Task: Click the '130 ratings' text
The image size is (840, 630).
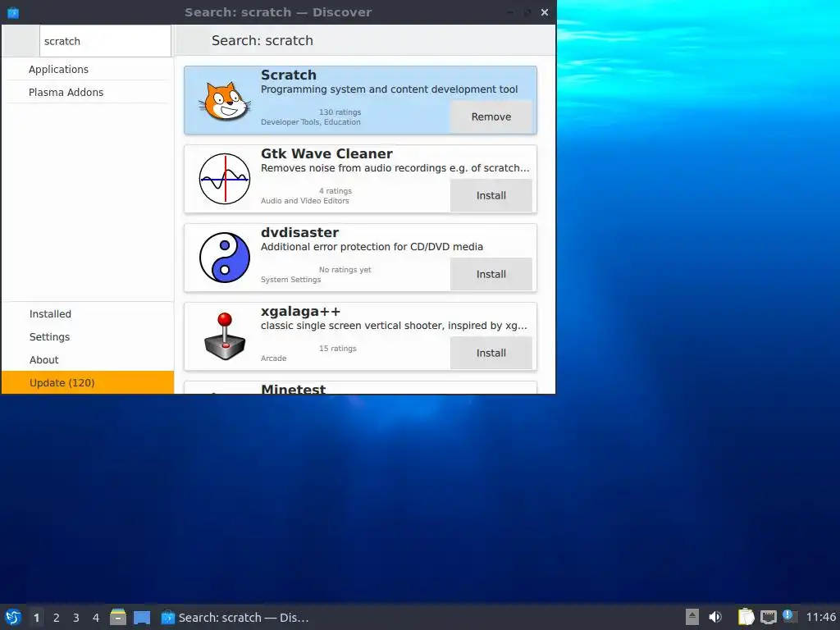Action: [x=340, y=112]
